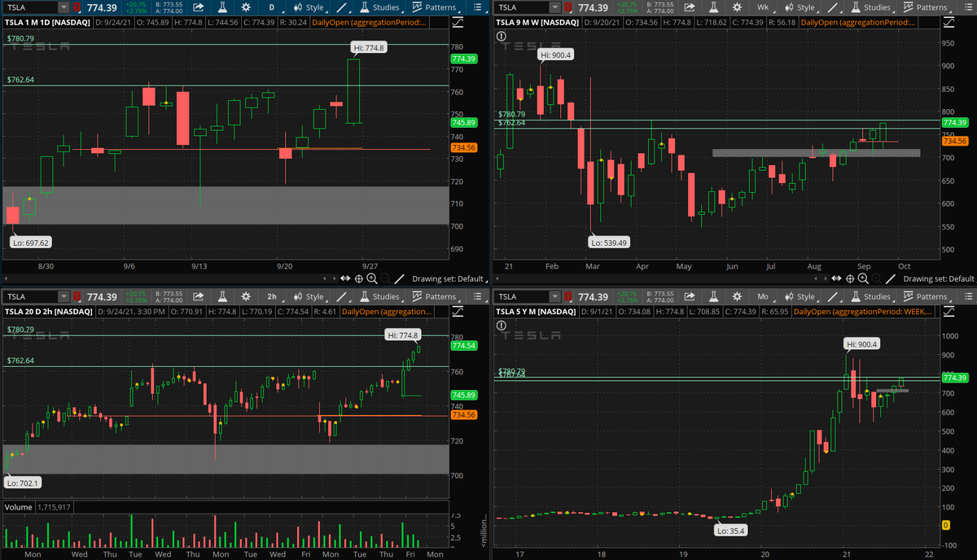Open flask icon next to share in monthly chart
Screen dimensions: 977x560
pyautogui.click(x=715, y=297)
